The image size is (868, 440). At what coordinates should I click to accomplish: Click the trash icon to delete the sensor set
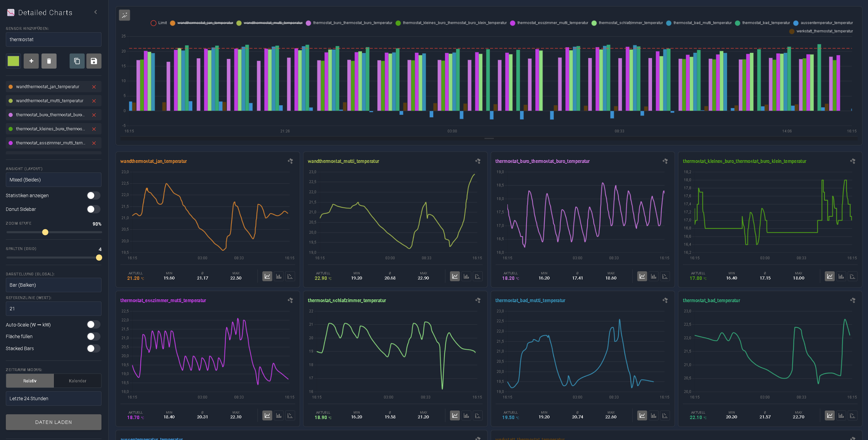[x=49, y=61]
